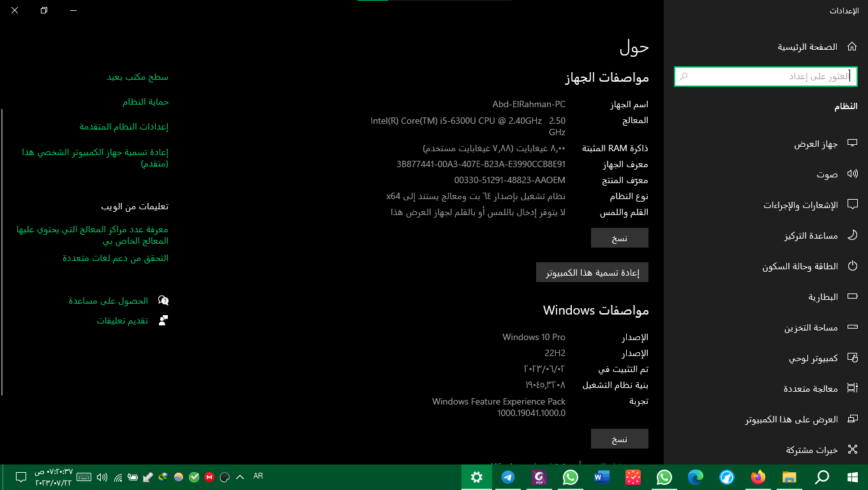Open the Foxit PDF taskbar icon

pyautogui.click(x=539, y=477)
